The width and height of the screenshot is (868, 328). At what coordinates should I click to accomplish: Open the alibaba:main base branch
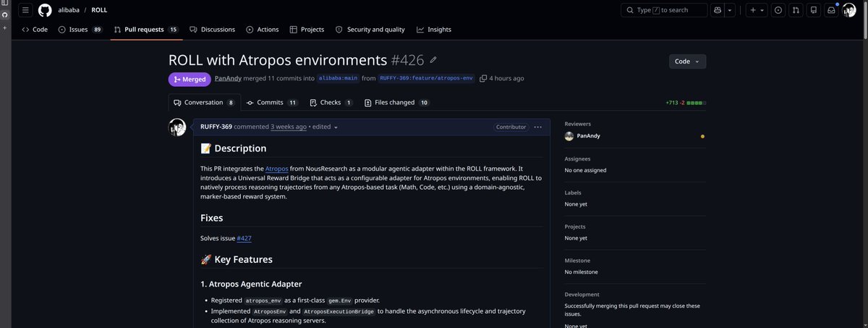coord(338,78)
